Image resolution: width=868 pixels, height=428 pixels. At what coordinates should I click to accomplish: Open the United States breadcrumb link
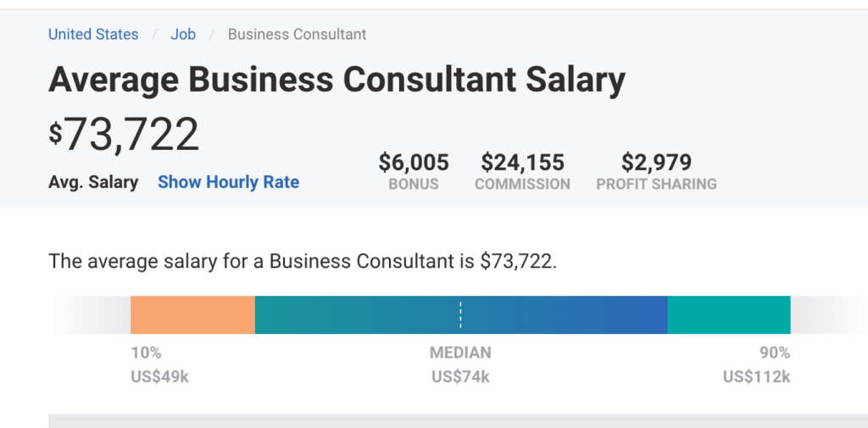click(x=93, y=35)
